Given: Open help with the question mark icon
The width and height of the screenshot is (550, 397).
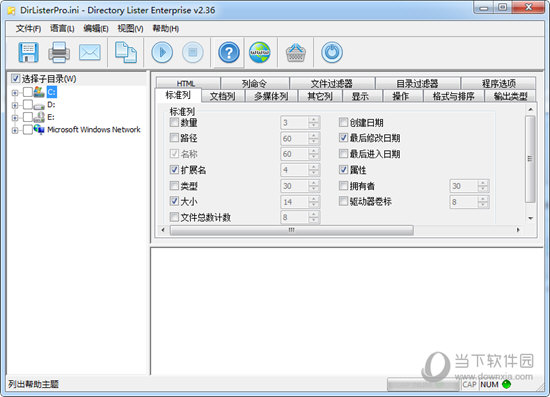Looking at the screenshot, I should pyautogui.click(x=229, y=53).
